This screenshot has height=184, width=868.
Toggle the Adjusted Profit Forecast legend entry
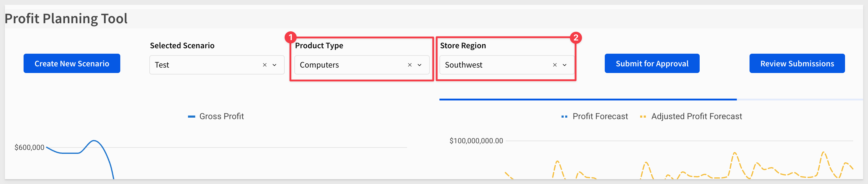pos(691,116)
